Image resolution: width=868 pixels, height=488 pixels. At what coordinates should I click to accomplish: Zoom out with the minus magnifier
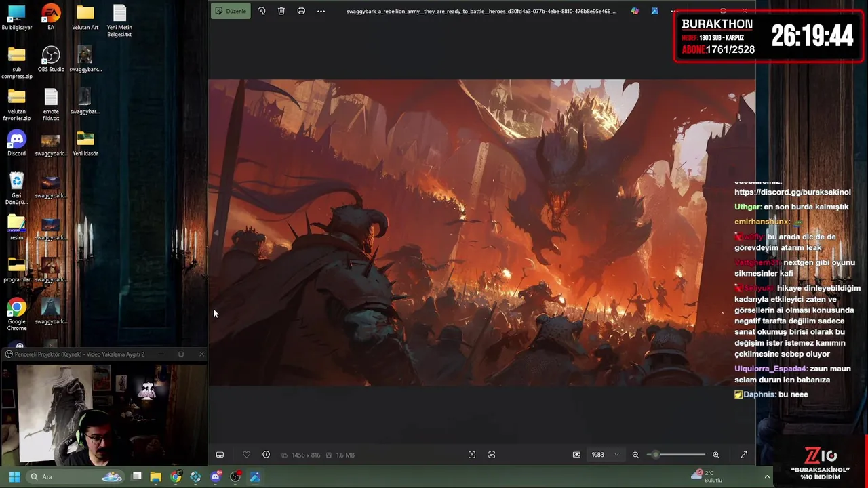(x=635, y=455)
